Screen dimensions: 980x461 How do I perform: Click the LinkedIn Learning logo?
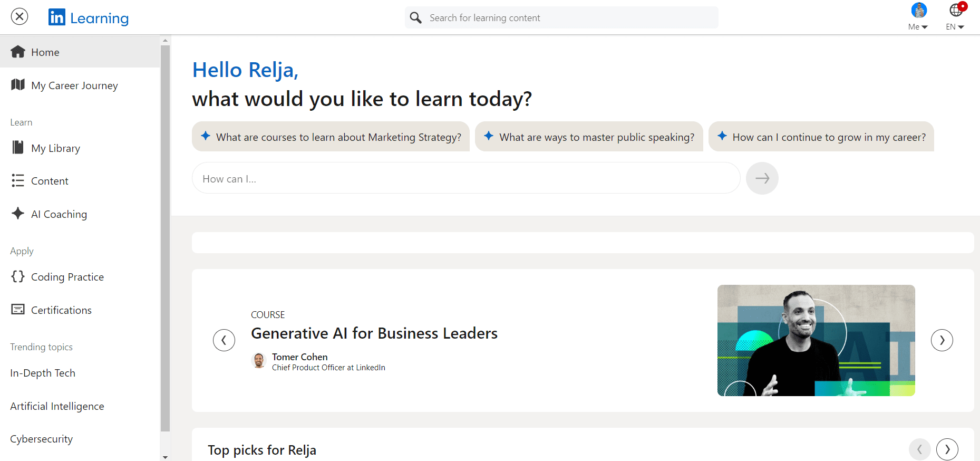tap(89, 17)
